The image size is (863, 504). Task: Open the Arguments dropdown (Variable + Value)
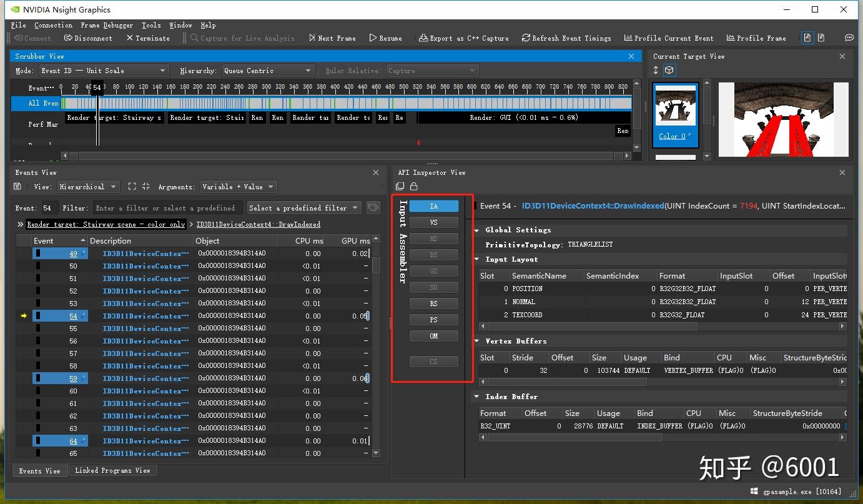239,187
